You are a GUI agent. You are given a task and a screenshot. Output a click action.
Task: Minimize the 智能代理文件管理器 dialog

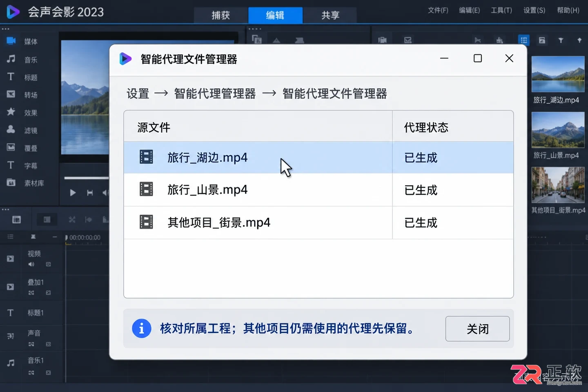click(x=444, y=58)
